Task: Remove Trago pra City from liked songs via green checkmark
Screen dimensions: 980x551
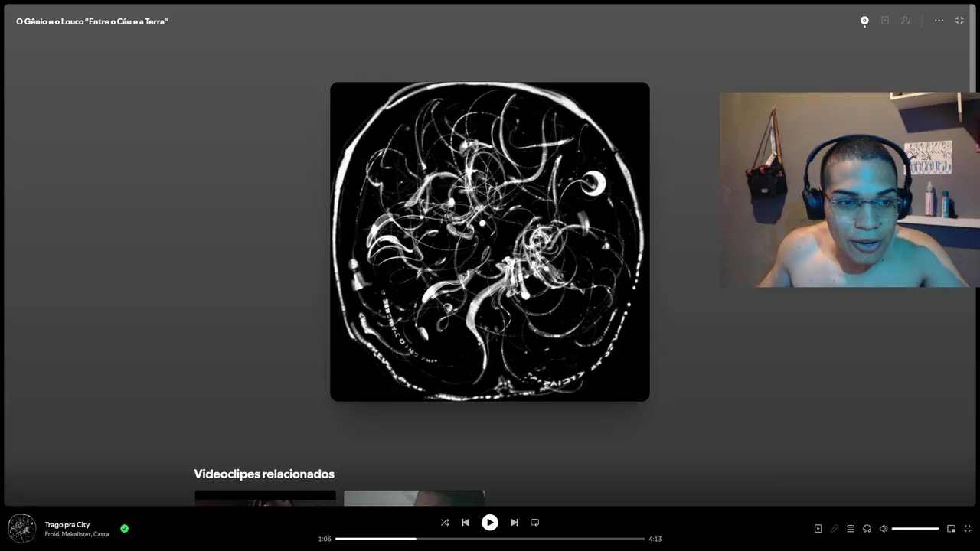Action: click(x=125, y=528)
